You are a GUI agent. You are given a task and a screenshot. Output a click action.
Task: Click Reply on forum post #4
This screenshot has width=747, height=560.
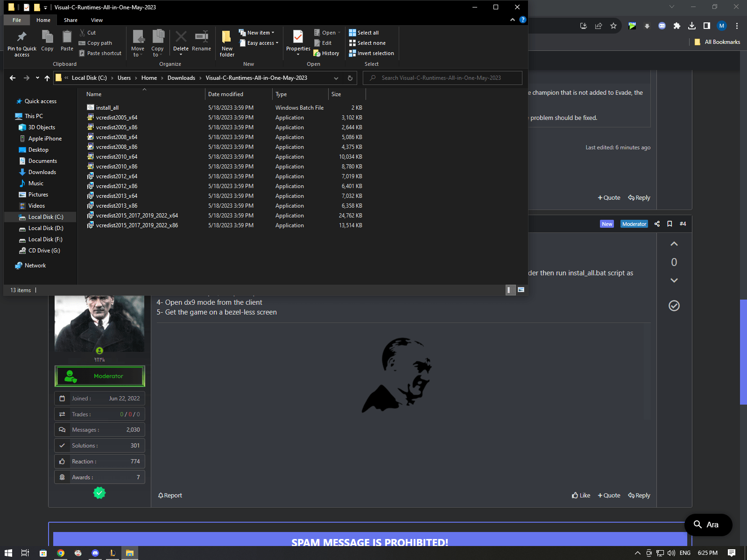pos(639,496)
